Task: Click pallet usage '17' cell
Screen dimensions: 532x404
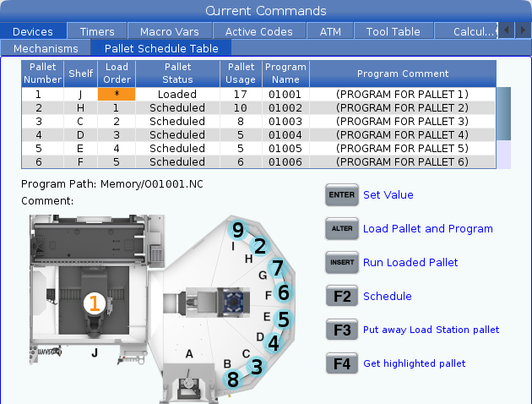Action: [241, 94]
